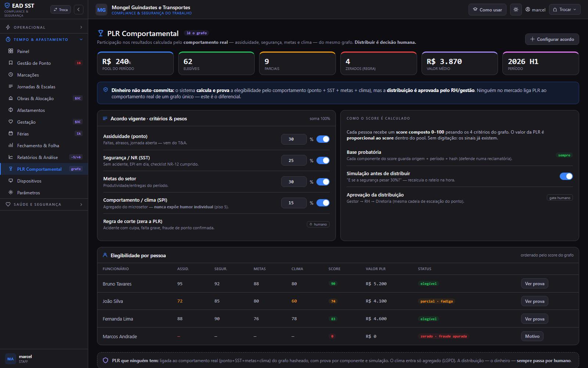Click the marcel user button in header
Screen dimensions: 588x368
[535, 10]
